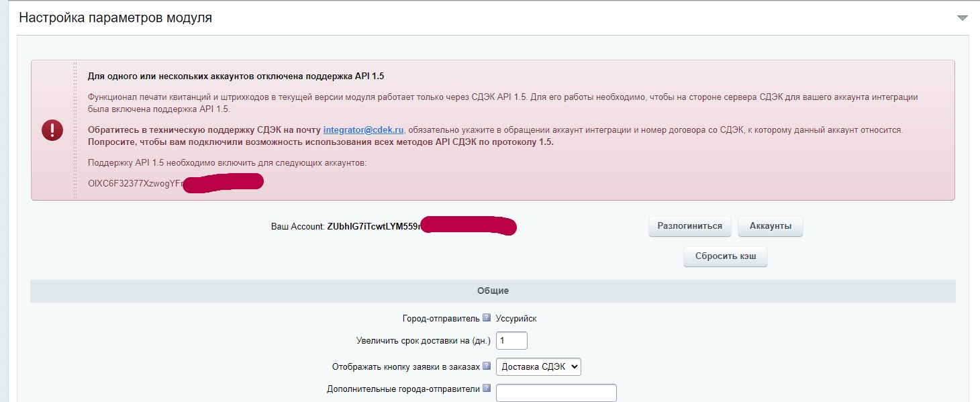Click the Настройка параметров модуля title

coord(115,18)
